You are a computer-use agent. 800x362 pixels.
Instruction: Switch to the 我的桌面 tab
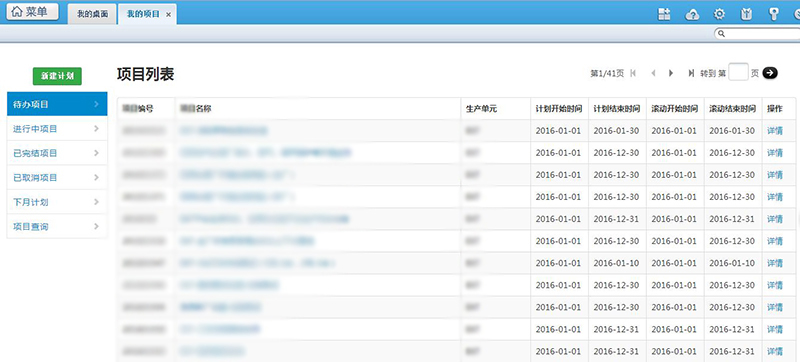point(92,14)
